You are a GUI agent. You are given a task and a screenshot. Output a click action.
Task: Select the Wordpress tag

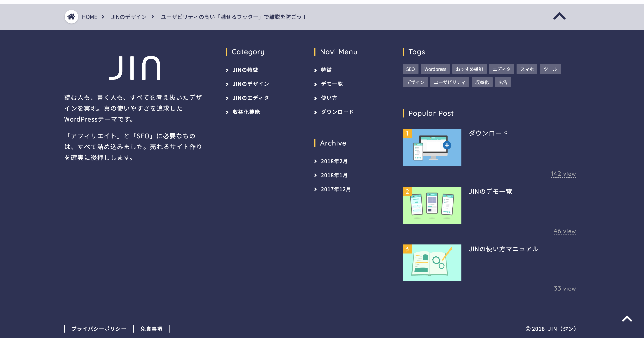click(435, 69)
